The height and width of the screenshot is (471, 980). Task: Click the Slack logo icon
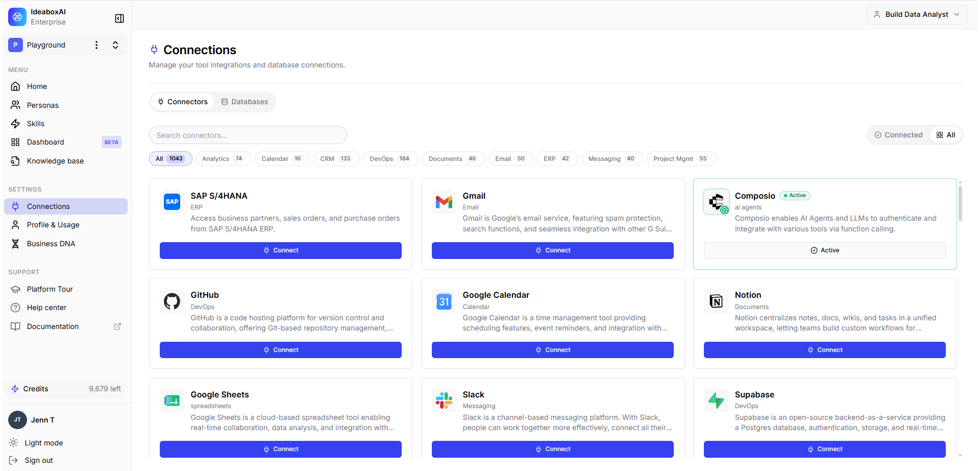pyautogui.click(x=444, y=401)
